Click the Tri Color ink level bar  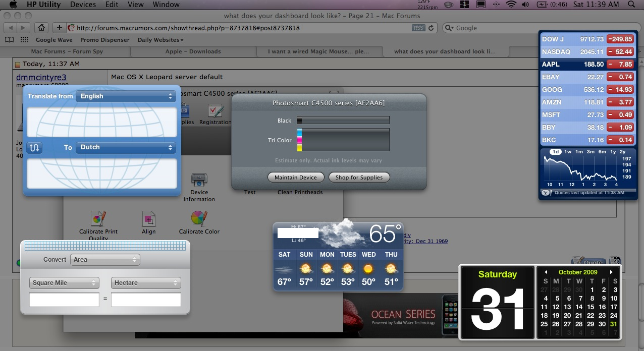[x=343, y=140]
